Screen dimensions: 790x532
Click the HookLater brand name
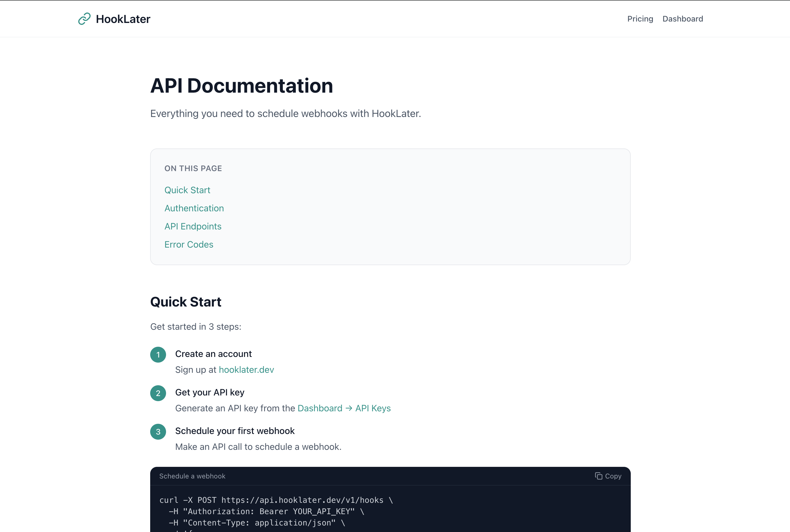(123, 19)
